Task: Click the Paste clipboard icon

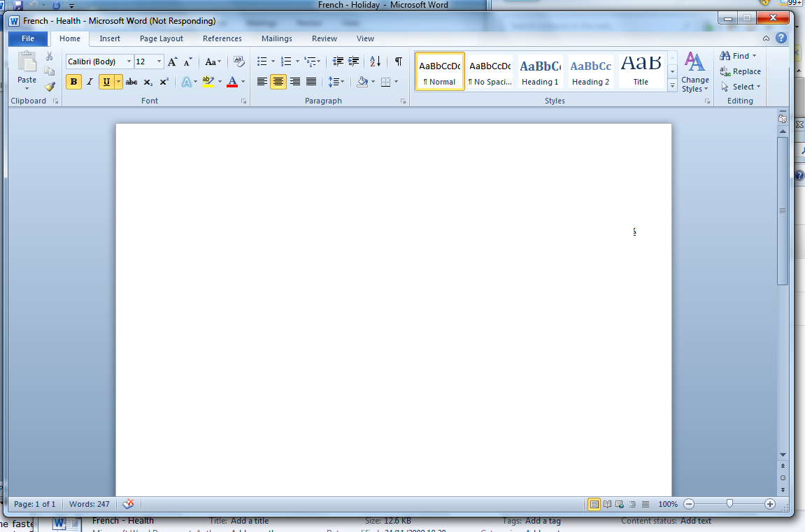Action: click(x=27, y=62)
